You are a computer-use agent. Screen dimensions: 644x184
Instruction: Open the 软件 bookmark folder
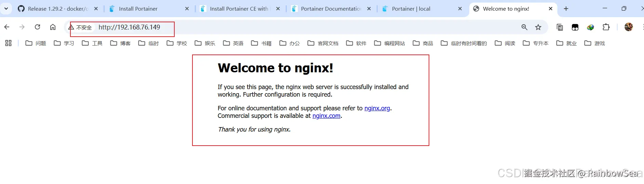[356, 43]
